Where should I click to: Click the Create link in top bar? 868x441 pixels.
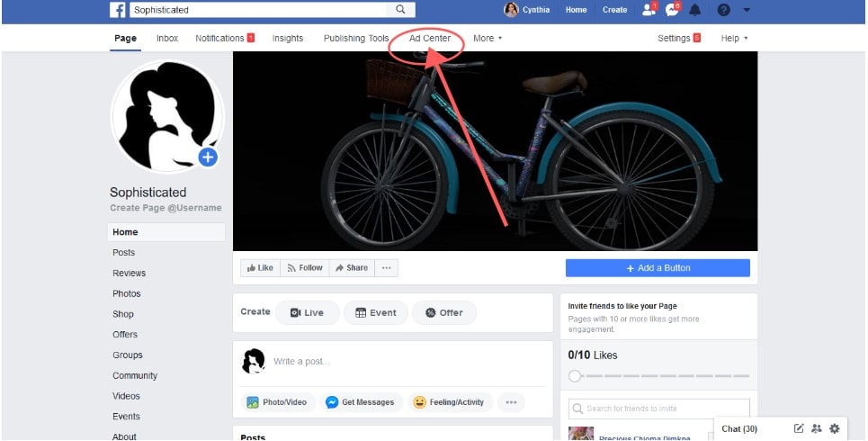click(614, 10)
